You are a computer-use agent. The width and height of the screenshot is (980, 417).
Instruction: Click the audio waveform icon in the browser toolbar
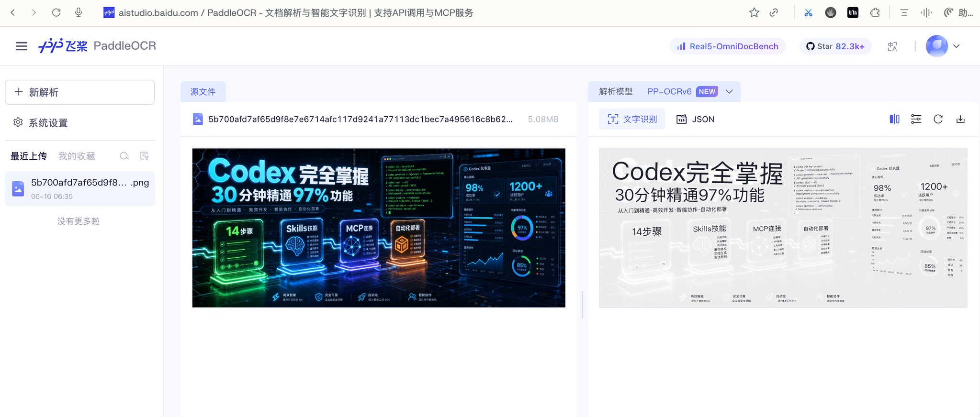click(926, 12)
